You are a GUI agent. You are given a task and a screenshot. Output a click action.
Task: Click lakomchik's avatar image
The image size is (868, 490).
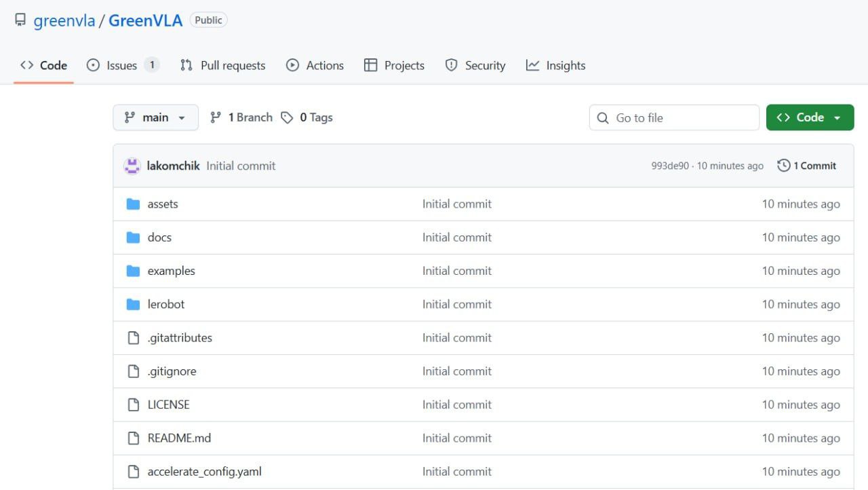click(x=132, y=166)
